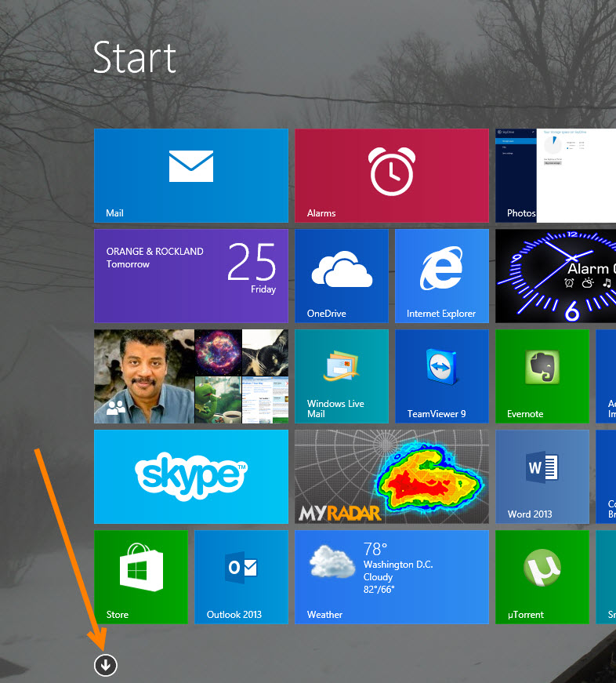The image size is (616, 683).
Task: Open the Calendar tile showing Friday 25
Action: (x=191, y=276)
